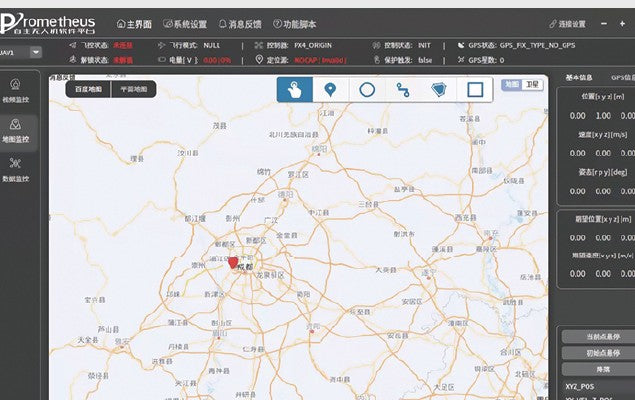Click the plus button in the title bar
The width and height of the screenshot is (635, 400).
(622, 24)
